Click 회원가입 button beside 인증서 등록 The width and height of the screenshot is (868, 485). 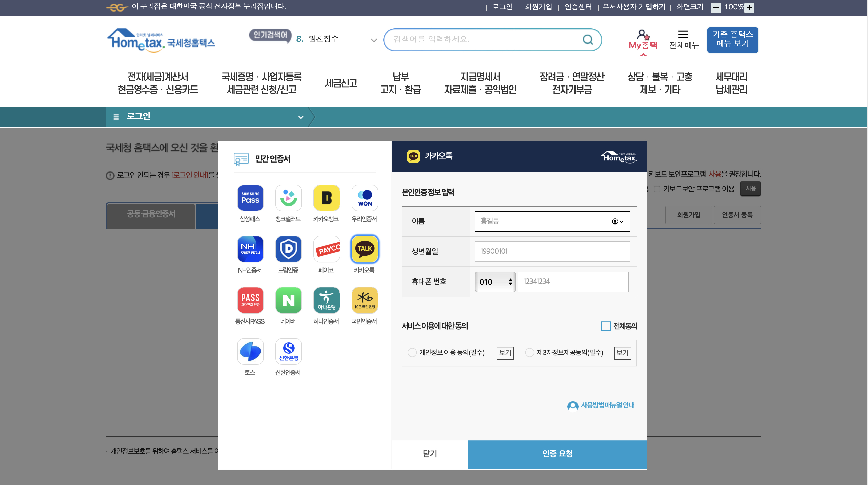tap(688, 215)
